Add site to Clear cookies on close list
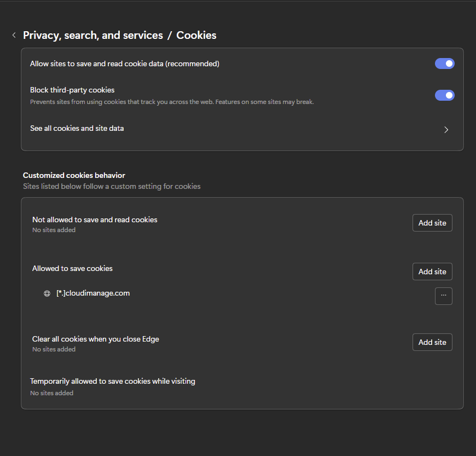This screenshot has width=476, height=456. tap(432, 342)
